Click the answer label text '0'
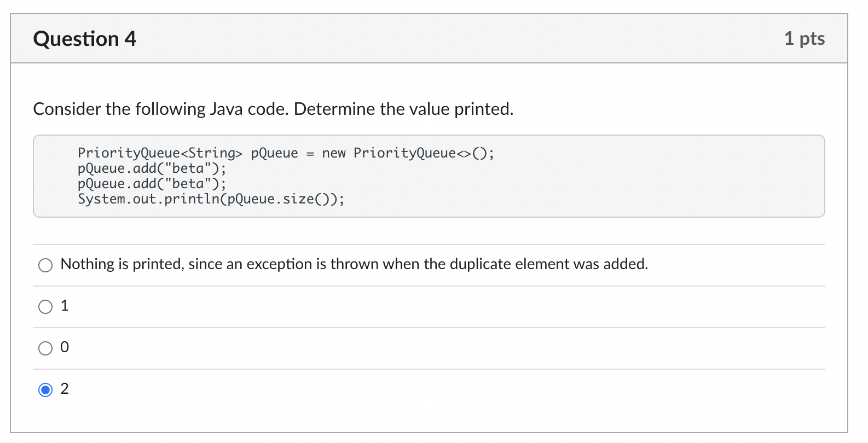 tap(65, 347)
